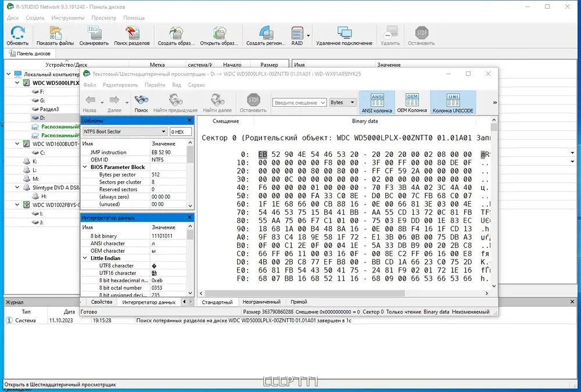Click the Размер column header

tap(269, 65)
